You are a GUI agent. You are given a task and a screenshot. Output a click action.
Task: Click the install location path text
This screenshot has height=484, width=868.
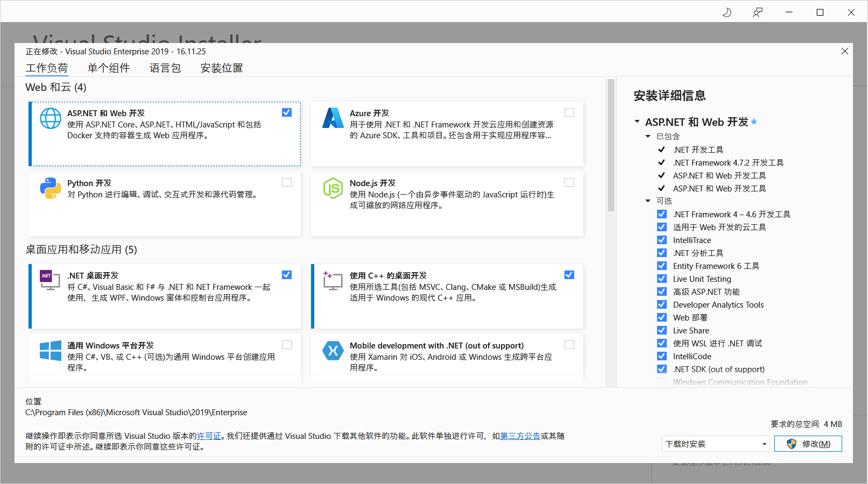click(136, 412)
